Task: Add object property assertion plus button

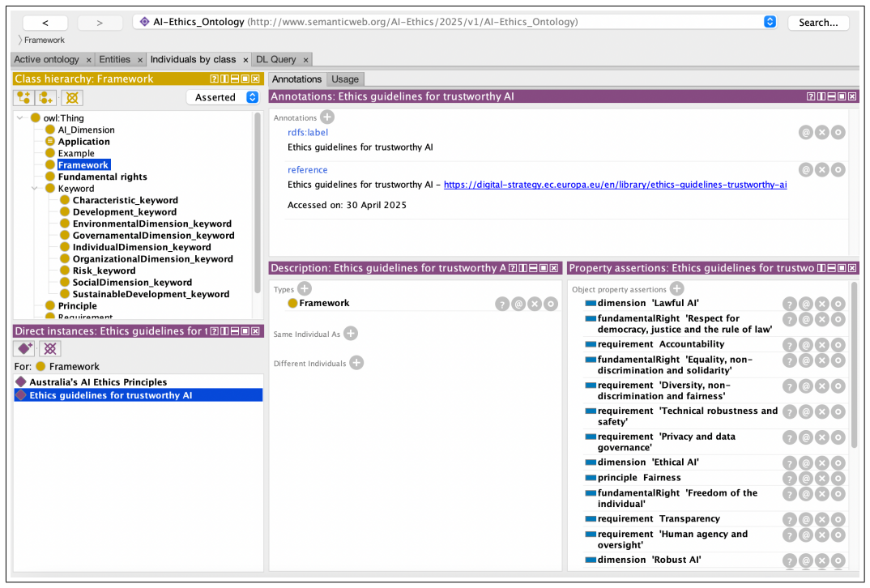Action: pos(677,288)
